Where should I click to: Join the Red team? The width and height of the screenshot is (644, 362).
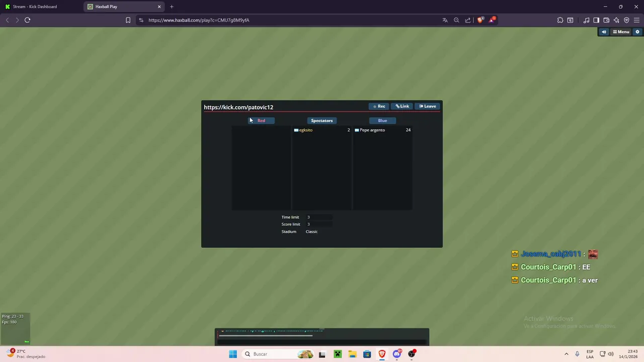pyautogui.click(x=261, y=121)
